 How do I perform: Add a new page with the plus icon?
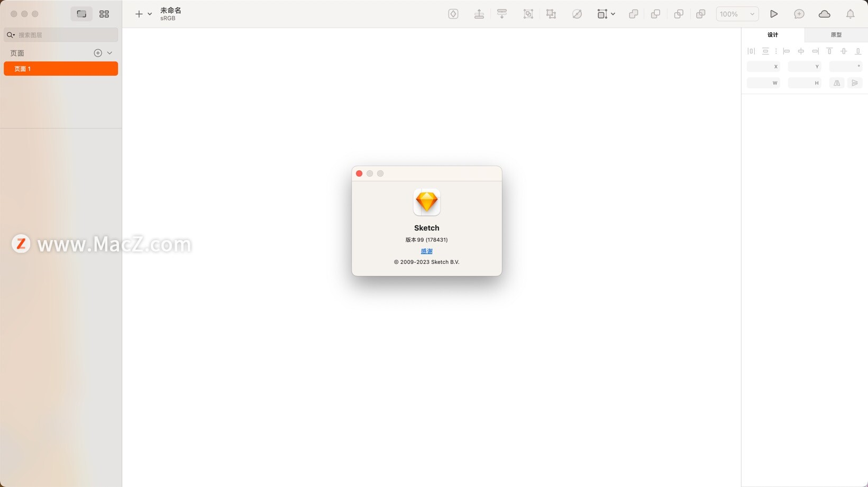point(98,53)
